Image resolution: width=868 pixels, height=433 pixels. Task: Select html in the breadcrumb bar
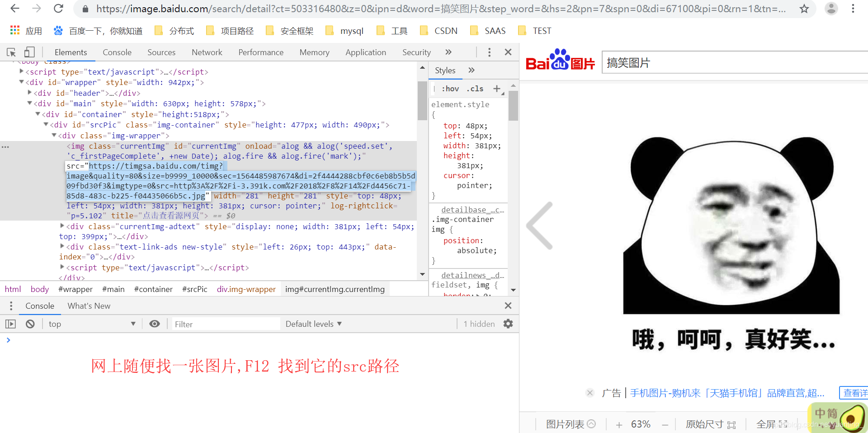[x=13, y=289]
